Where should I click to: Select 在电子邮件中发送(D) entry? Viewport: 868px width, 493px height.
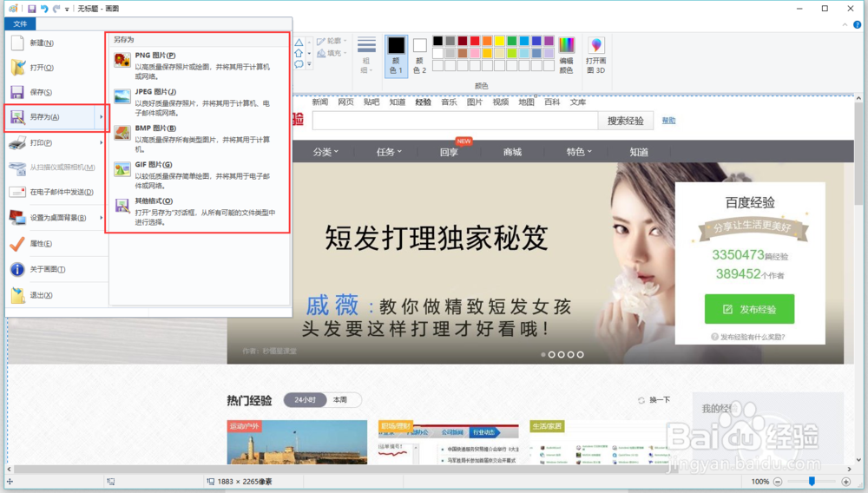pos(56,192)
